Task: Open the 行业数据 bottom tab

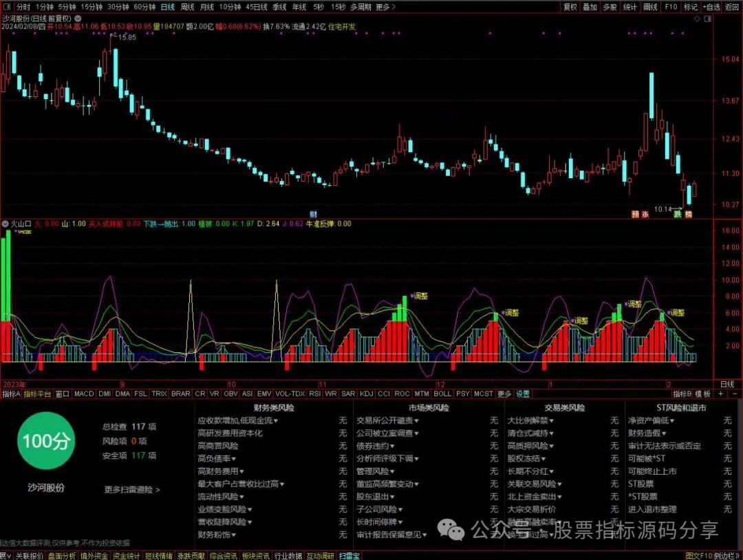Action: [288, 556]
